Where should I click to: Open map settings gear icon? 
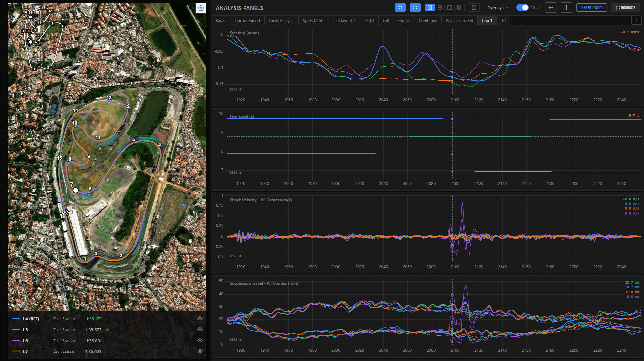(x=201, y=8)
